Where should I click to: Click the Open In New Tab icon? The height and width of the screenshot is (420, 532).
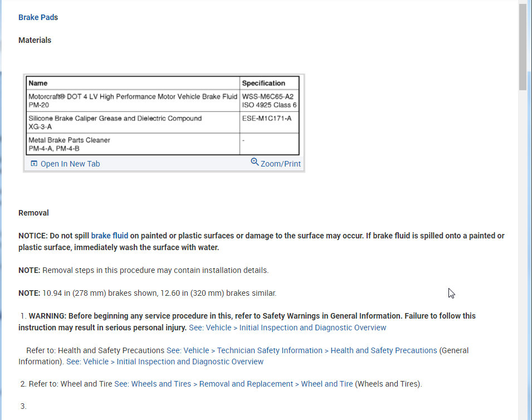(34, 164)
